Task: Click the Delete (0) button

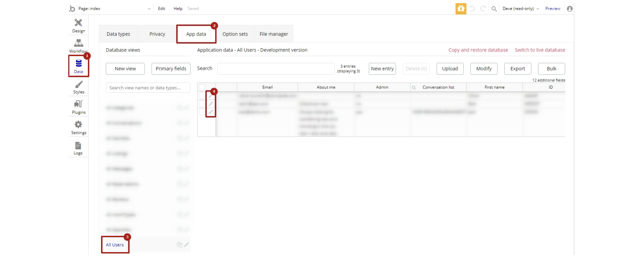Action: click(416, 69)
